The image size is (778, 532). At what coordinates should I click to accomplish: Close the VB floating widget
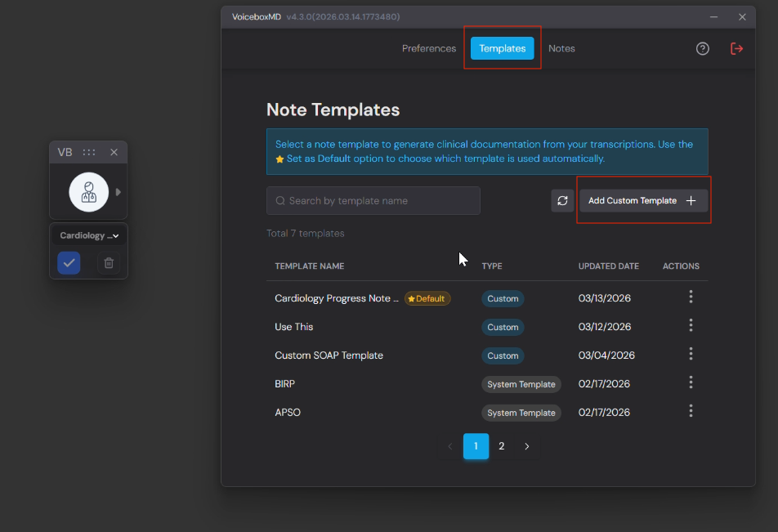coord(114,153)
